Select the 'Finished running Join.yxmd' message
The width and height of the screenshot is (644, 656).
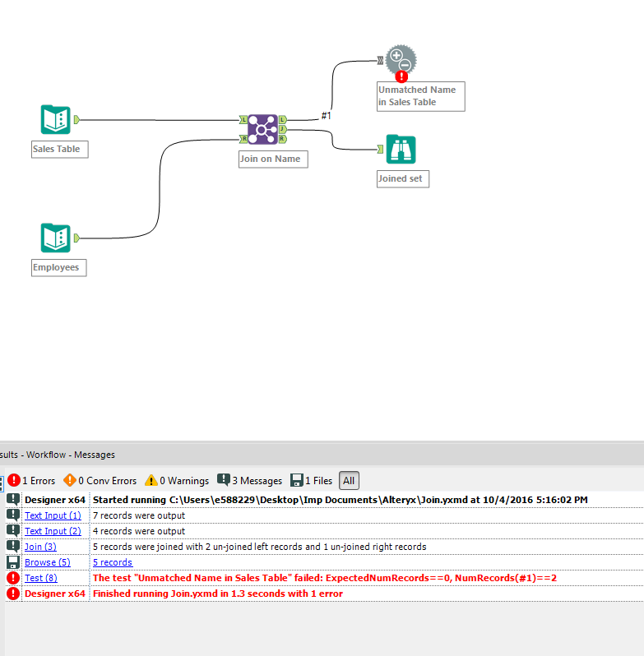(218, 594)
